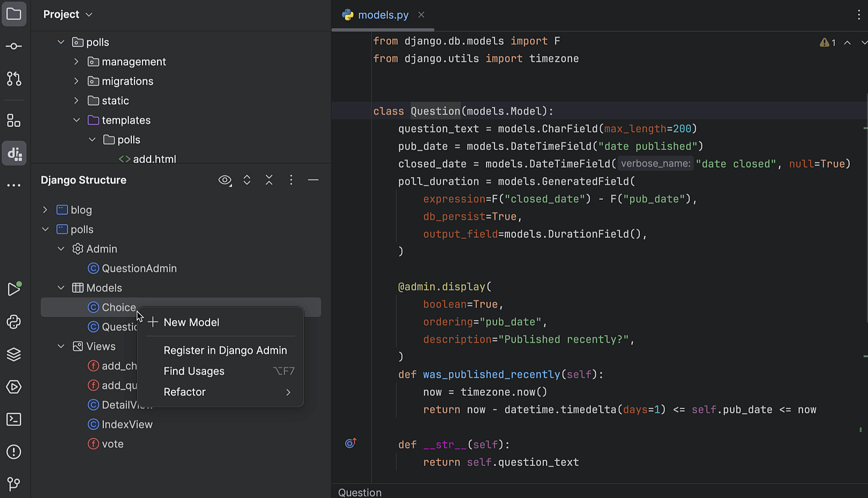Screen dimensions: 868x498
Task: Expand the blog app node
Action: click(x=46, y=210)
